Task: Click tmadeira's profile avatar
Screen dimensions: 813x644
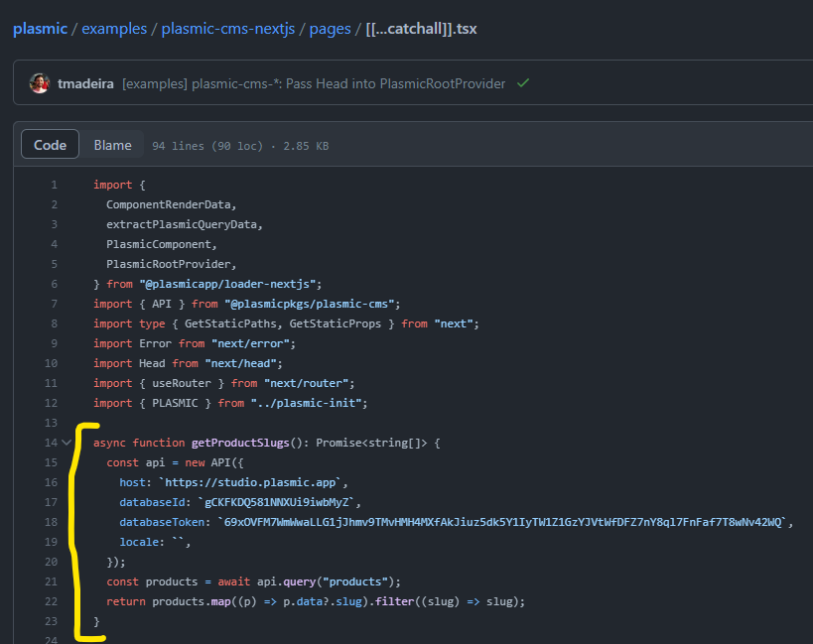Action: pos(40,82)
